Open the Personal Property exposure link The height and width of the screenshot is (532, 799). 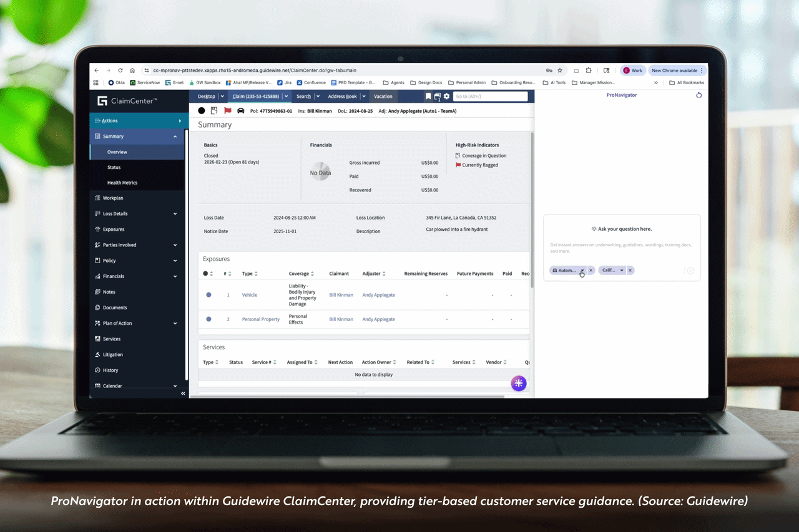click(260, 319)
